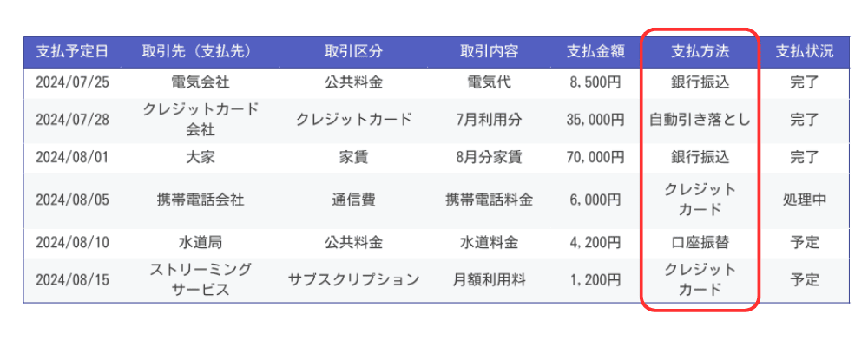Screen dimensions: 868x347
Task: Select the 8月分家賃 cell
Action: 489,158
